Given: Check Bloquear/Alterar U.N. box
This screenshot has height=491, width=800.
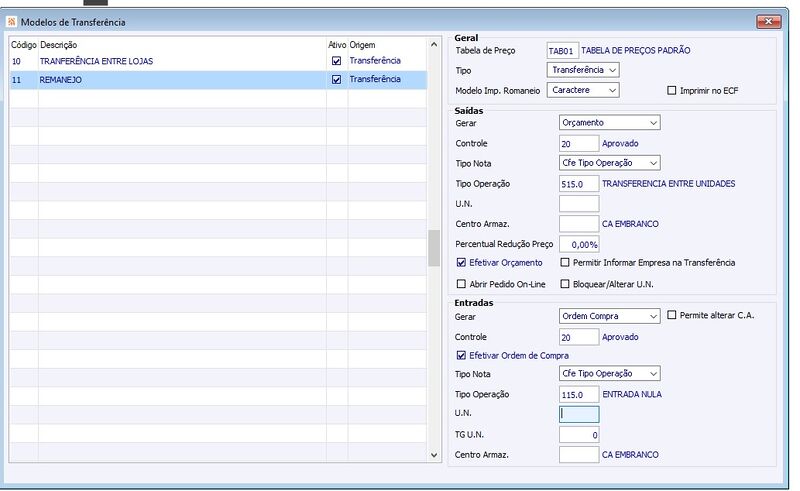Looking at the screenshot, I should (x=565, y=284).
